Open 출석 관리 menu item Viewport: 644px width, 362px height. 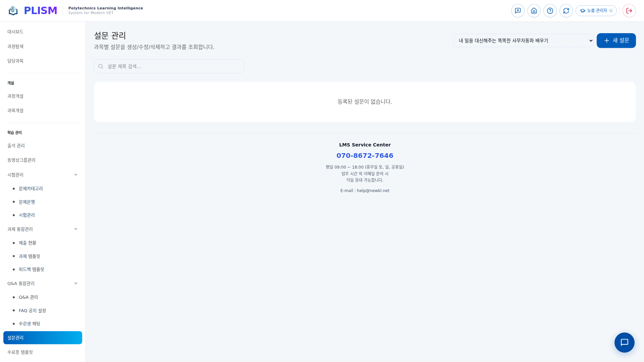click(x=16, y=145)
